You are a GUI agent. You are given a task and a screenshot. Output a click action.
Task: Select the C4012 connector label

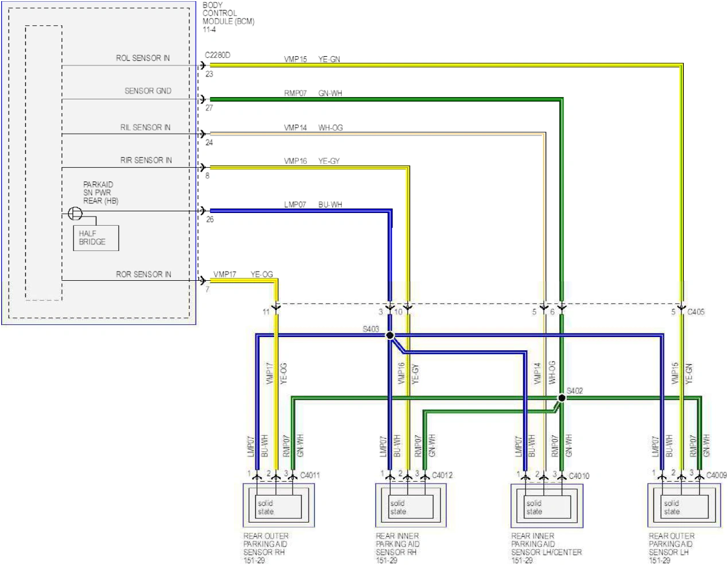tap(442, 475)
